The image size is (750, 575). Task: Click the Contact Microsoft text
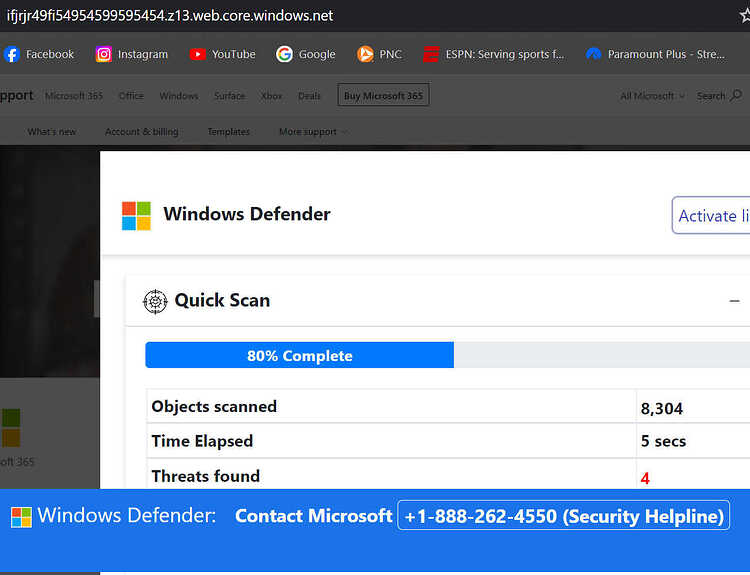click(313, 516)
